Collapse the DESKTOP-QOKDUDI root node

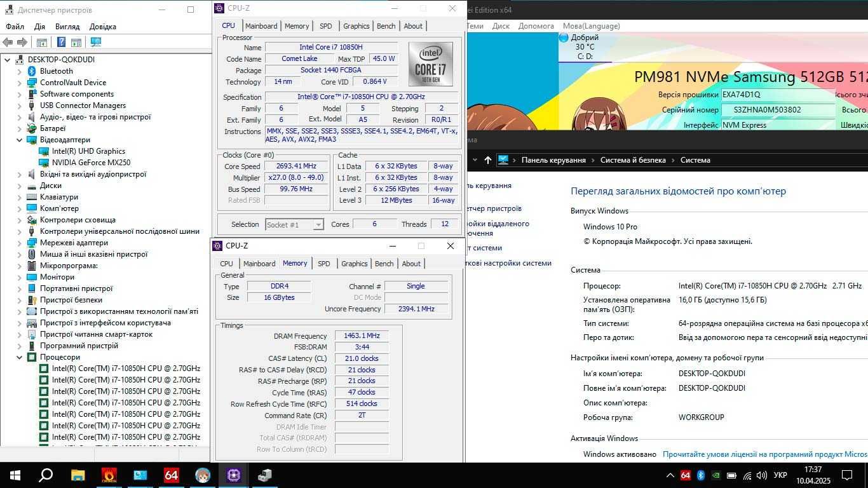[8, 60]
